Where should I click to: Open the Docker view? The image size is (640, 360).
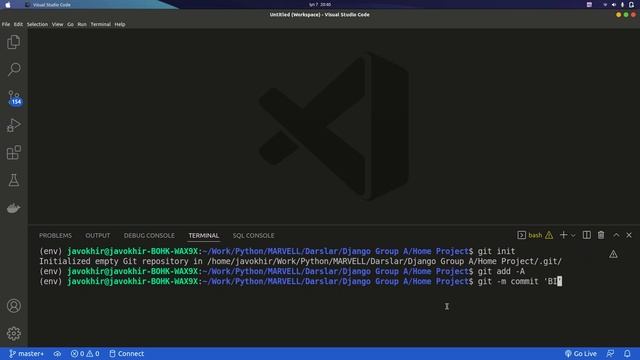pos(14,208)
